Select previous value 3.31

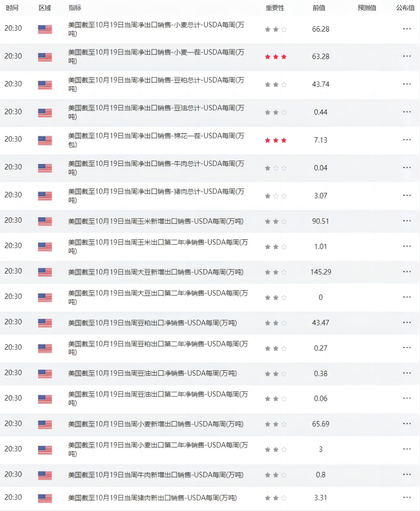coord(320,497)
